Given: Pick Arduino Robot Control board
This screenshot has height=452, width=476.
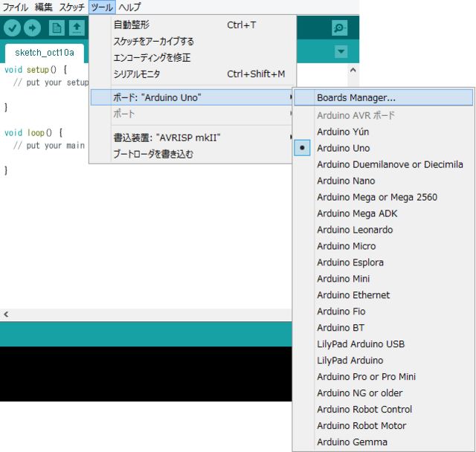Looking at the screenshot, I should (384, 410).
